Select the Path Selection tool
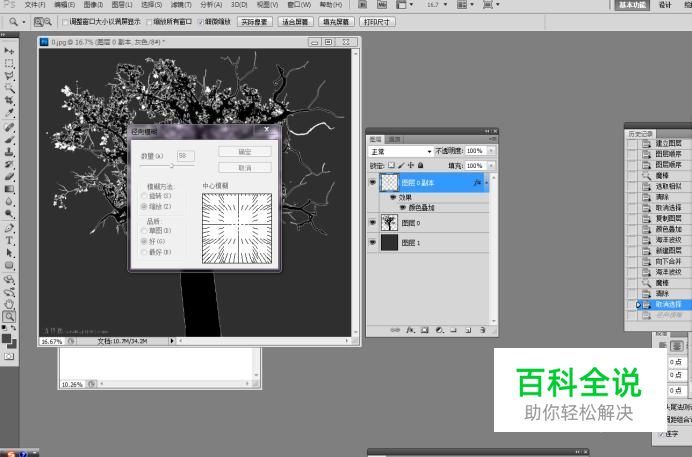The height and width of the screenshot is (457, 692). [9, 253]
